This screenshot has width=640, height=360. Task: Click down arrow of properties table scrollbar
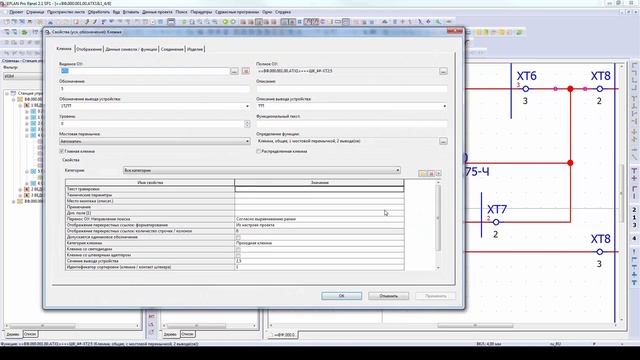click(x=438, y=268)
